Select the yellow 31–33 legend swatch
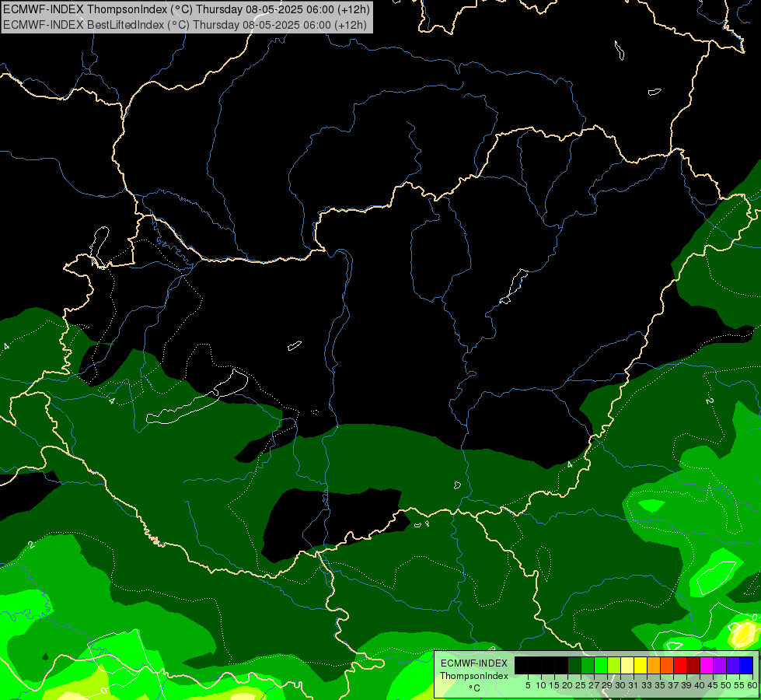Image resolution: width=761 pixels, height=700 pixels. coord(641,665)
